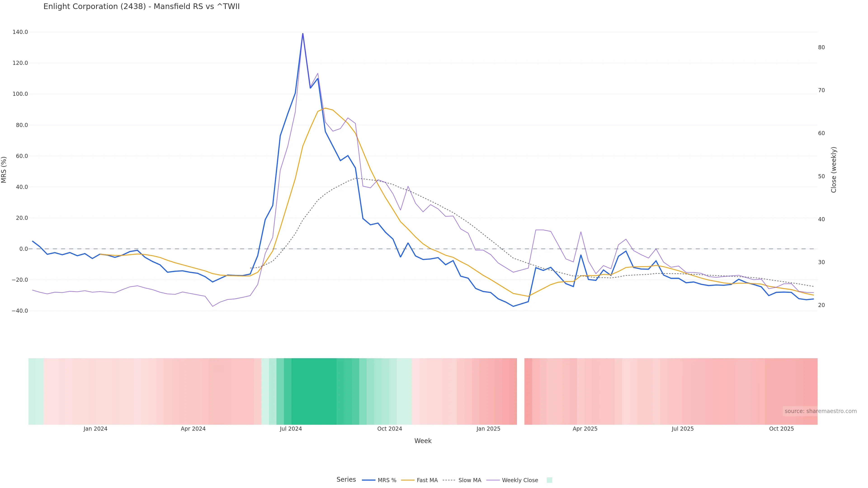868x488 pixels.
Task: Click the Close (weekly) right axis title
Action: pyautogui.click(x=834, y=170)
